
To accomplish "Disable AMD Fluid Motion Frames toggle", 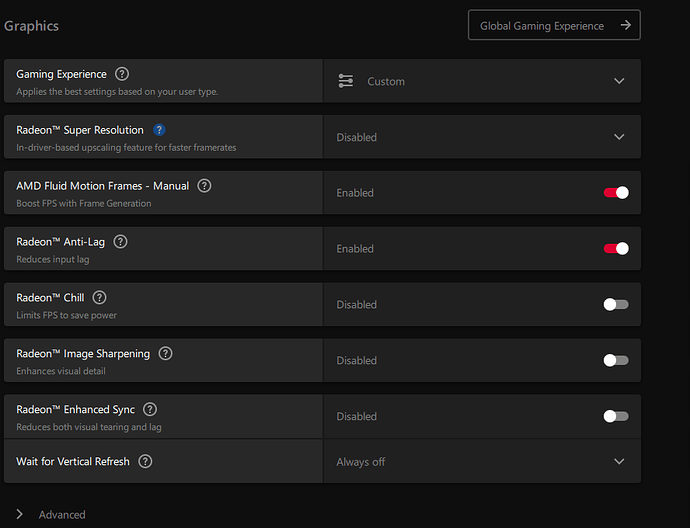I will (616, 193).
